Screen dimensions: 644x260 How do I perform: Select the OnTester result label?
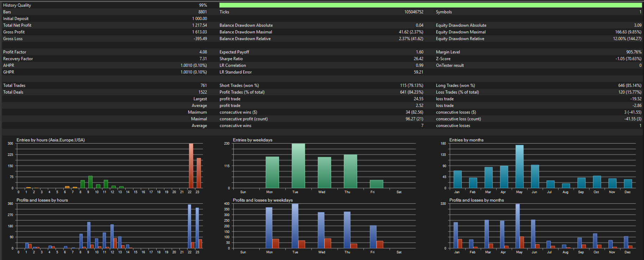450,65
